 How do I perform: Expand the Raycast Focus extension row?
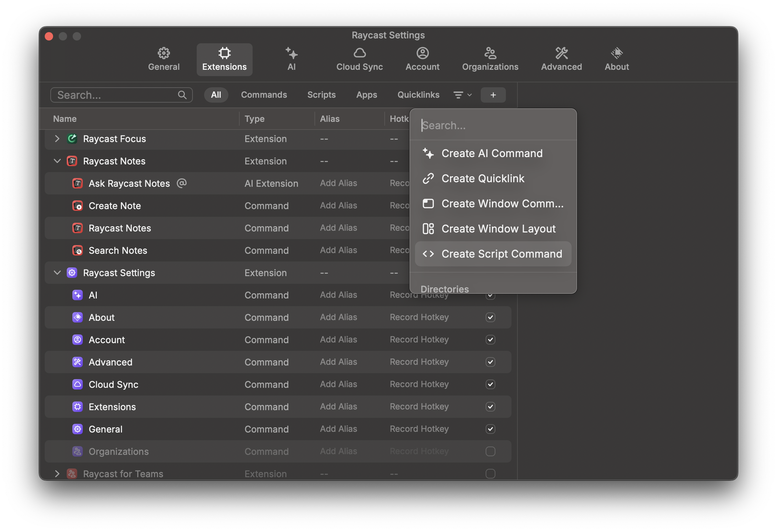(57, 139)
